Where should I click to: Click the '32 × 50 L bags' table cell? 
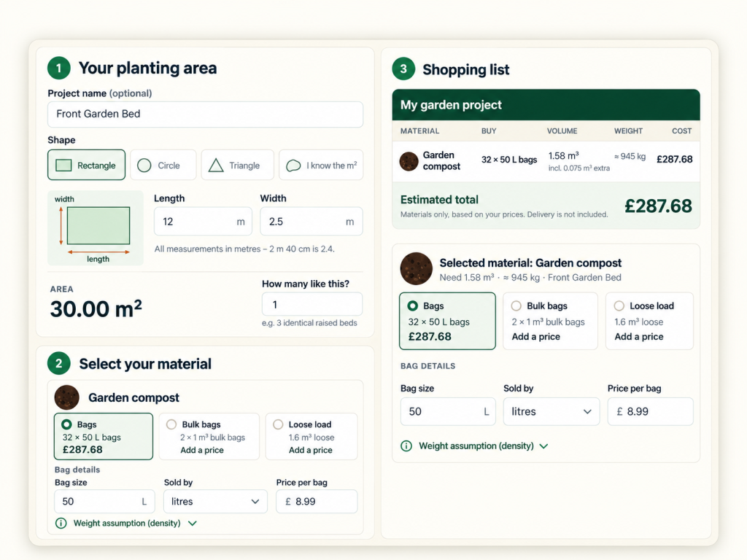point(508,160)
